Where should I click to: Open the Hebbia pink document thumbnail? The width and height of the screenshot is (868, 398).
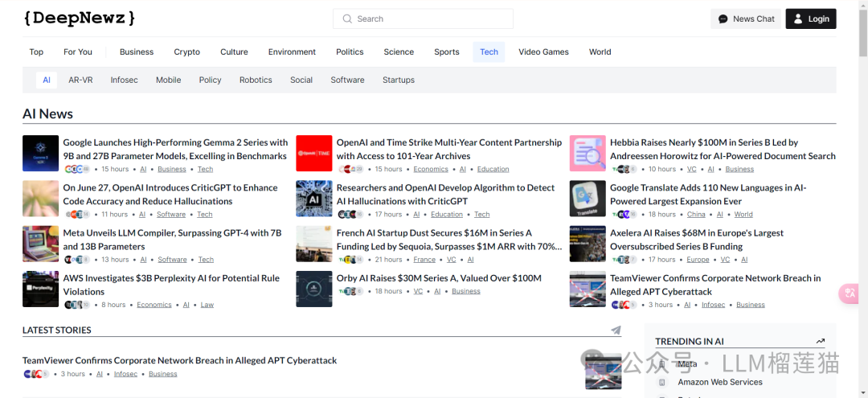click(x=588, y=154)
